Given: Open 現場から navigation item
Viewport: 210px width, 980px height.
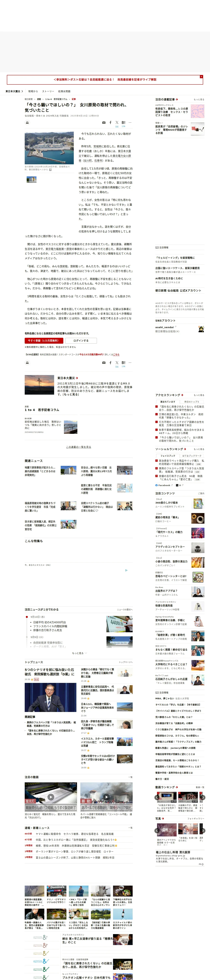Looking at the screenshot, I should coord(33,91).
